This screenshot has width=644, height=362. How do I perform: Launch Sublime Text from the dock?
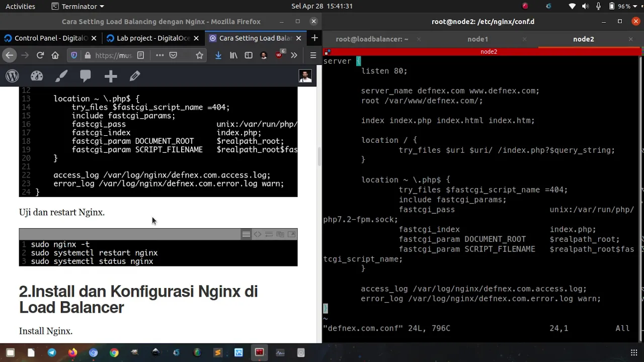pyautogui.click(x=218, y=352)
